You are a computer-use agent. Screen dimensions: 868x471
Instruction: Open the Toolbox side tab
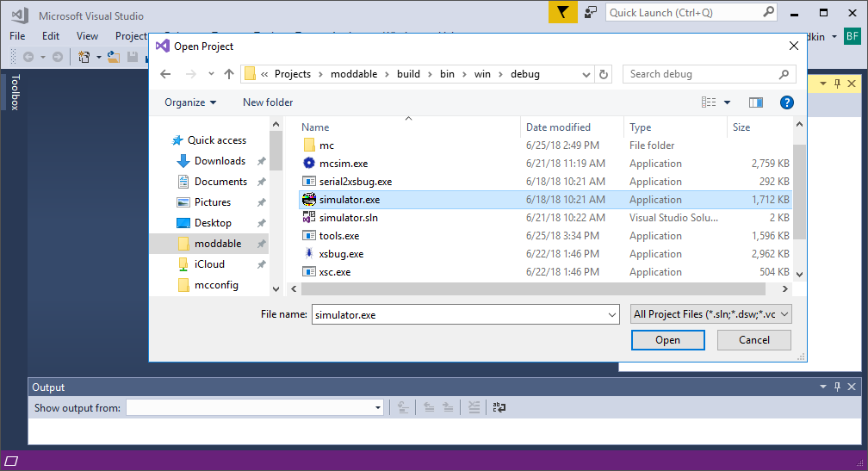click(x=15, y=92)
